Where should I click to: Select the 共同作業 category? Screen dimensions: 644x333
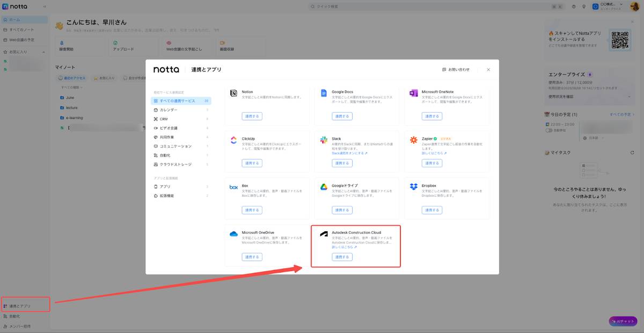coord(181,137)
